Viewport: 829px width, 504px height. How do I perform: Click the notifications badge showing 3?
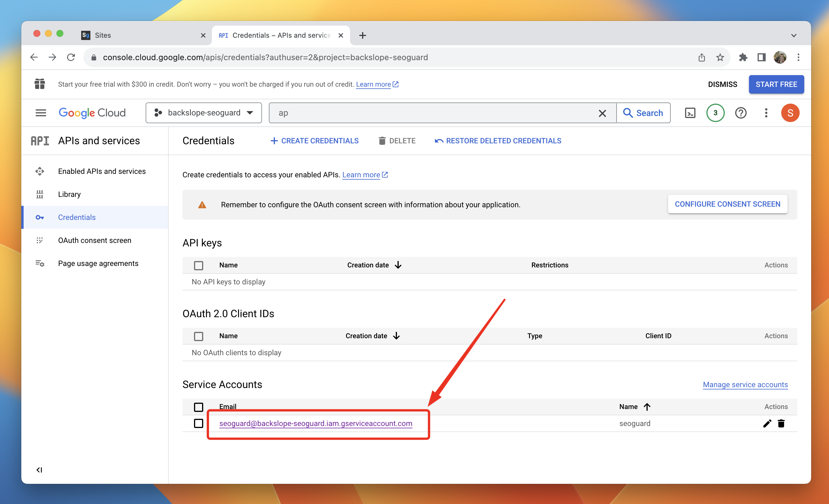715,113
